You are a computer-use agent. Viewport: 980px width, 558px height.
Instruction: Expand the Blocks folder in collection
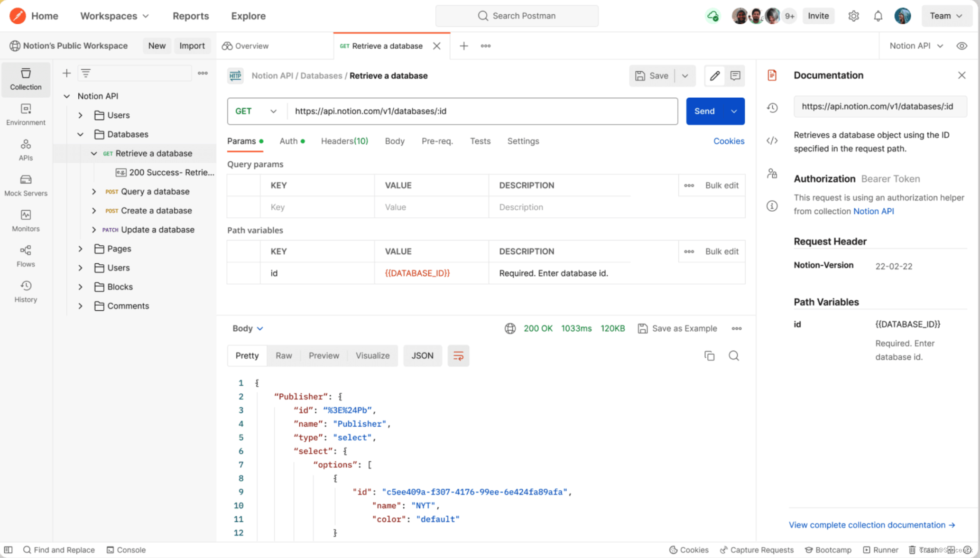pos(80,286)
